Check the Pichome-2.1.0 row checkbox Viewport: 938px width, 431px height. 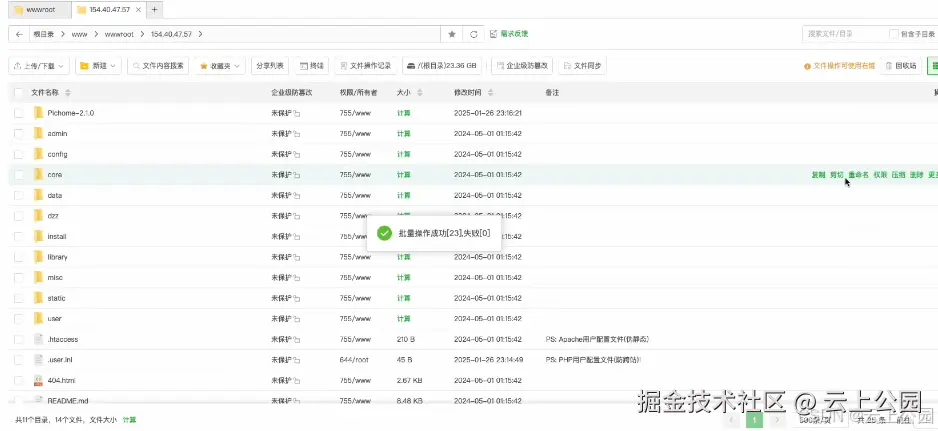(x=19, y=113)
